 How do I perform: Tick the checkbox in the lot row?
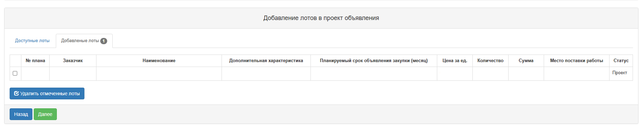[x=15, y=73]
